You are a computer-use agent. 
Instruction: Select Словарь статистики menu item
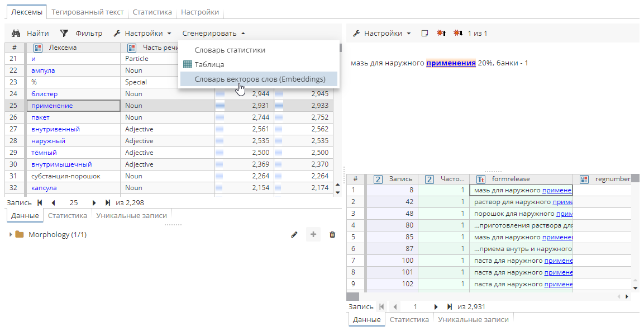point(259,50)
